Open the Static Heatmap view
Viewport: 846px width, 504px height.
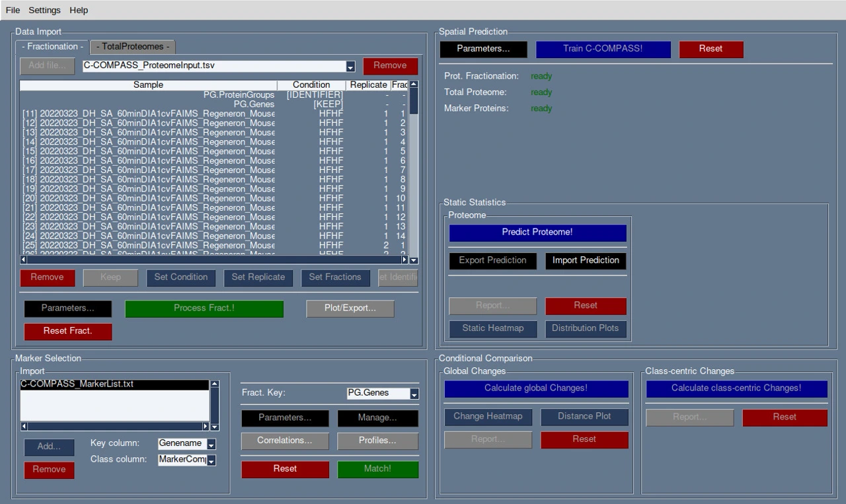tap(492, 328)
